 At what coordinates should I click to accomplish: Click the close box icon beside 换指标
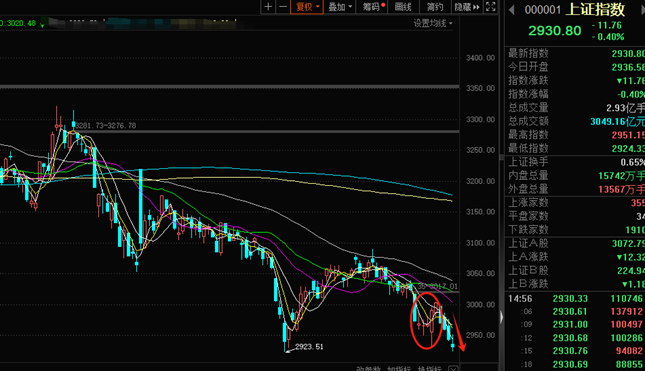(x=452, y=368)
